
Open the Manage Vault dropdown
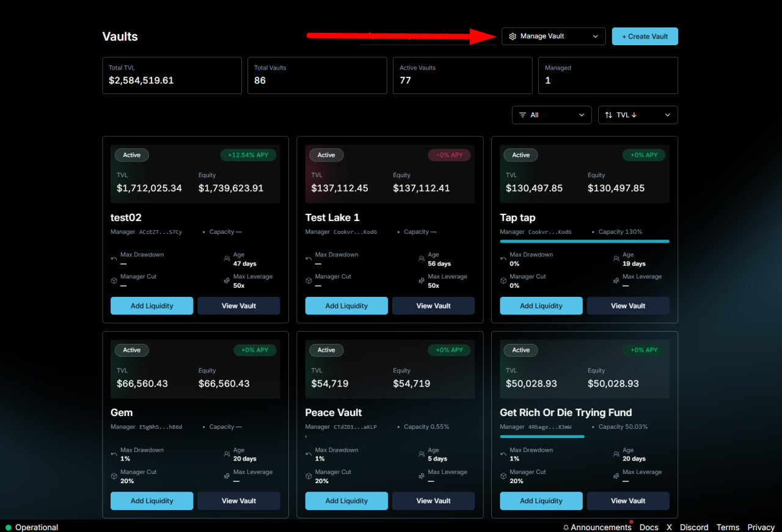(554, 36)
